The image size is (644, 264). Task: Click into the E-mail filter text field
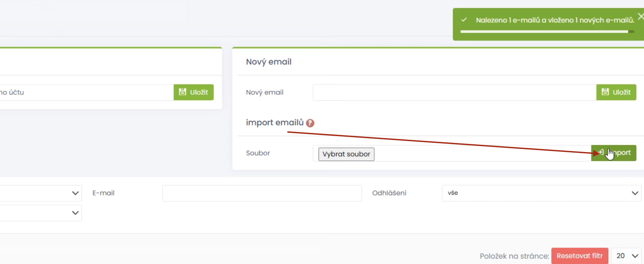[262, 193]
